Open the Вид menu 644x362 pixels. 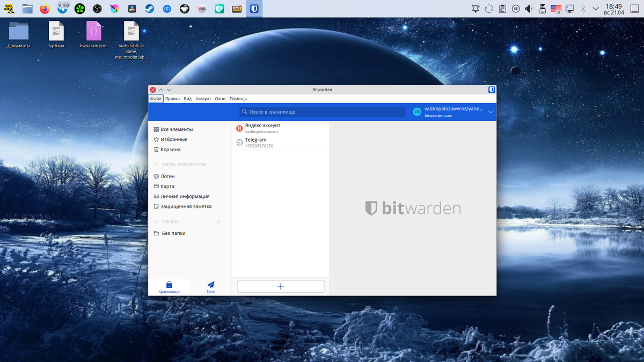(x=188, y=99)
